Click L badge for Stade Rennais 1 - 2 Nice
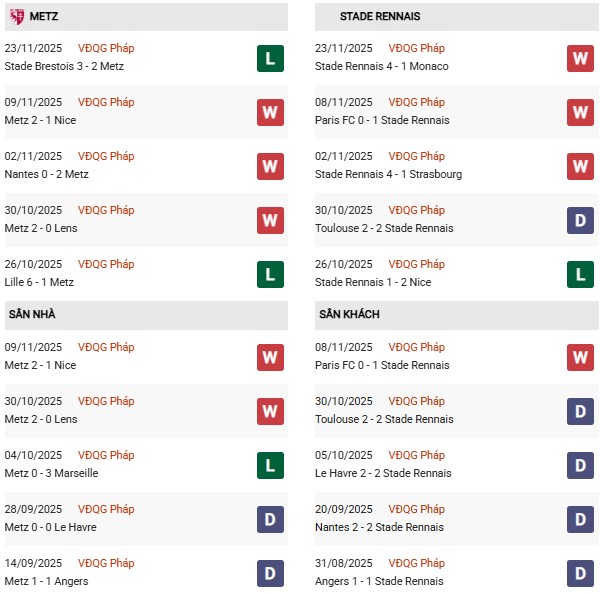Screen dimensions: 600x594 581,274
